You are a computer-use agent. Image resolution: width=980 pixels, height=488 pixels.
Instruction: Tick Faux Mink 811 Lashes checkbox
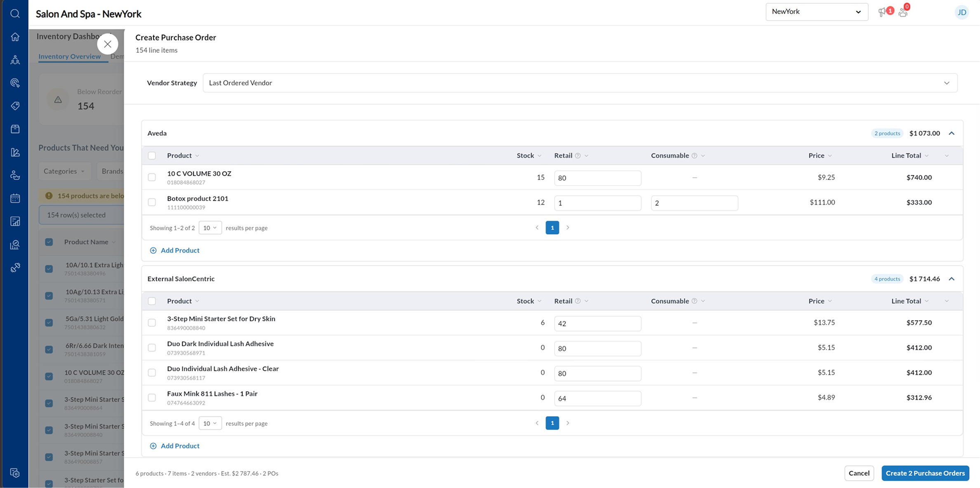152,398
